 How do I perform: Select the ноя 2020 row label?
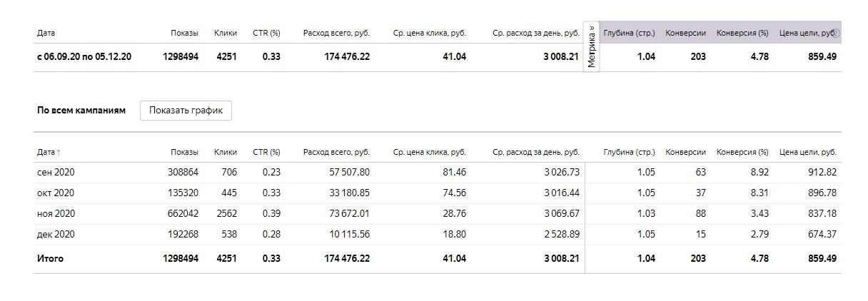(56, 214)
